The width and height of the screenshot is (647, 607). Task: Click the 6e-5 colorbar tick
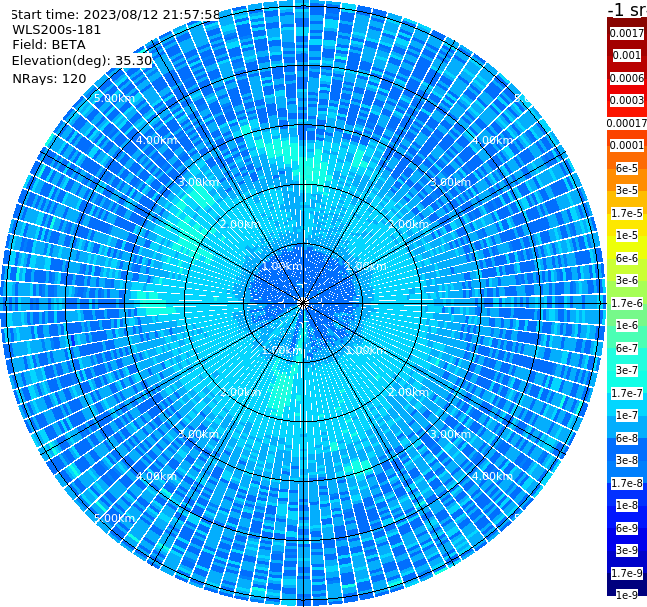pos(627,168)
